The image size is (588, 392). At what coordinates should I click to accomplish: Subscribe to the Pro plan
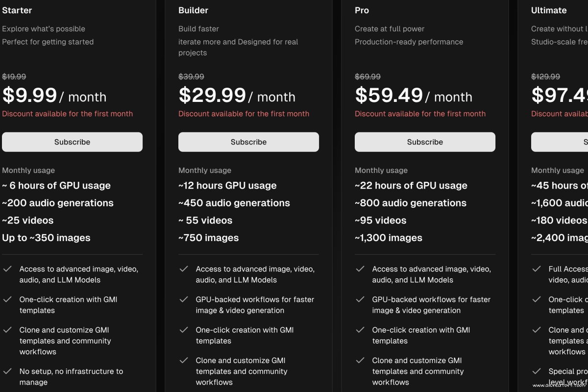[x=425, y=142]
